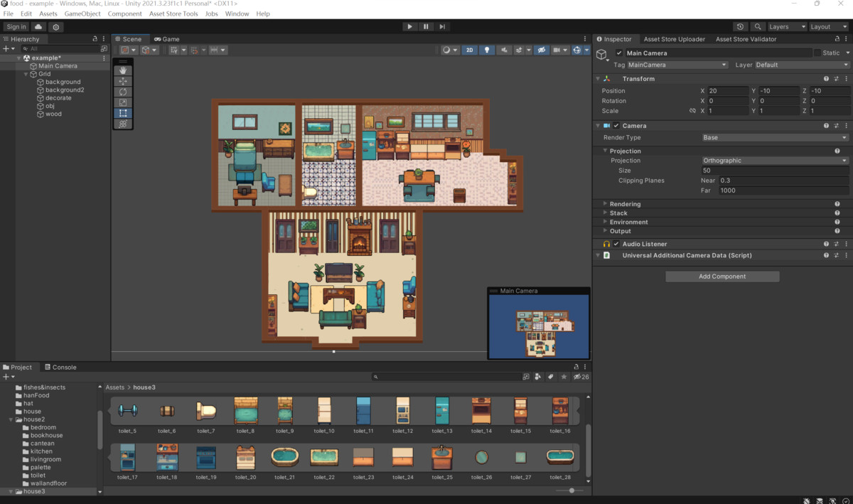Switch to the Console tab
The height and width of the screenshot is (504, 853).
(x=60, y=368)
